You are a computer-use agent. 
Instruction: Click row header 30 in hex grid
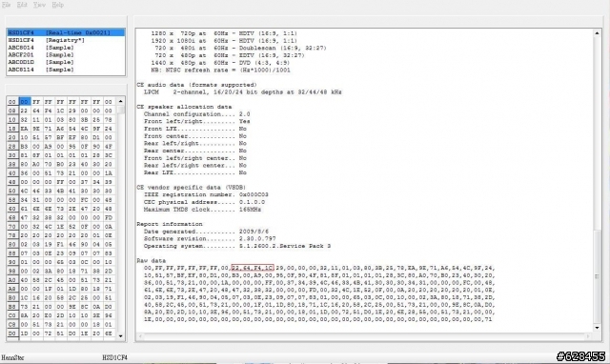click(x=12, y=155)
